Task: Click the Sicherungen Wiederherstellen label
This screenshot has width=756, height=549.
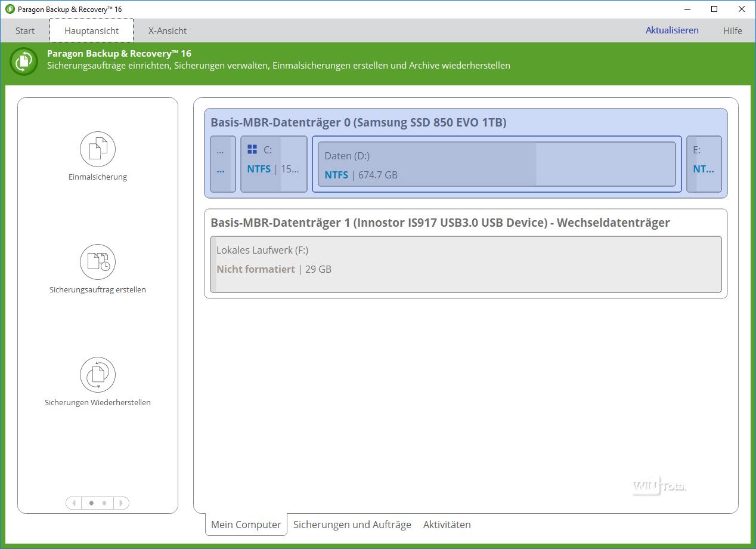Action: point(98,403)
